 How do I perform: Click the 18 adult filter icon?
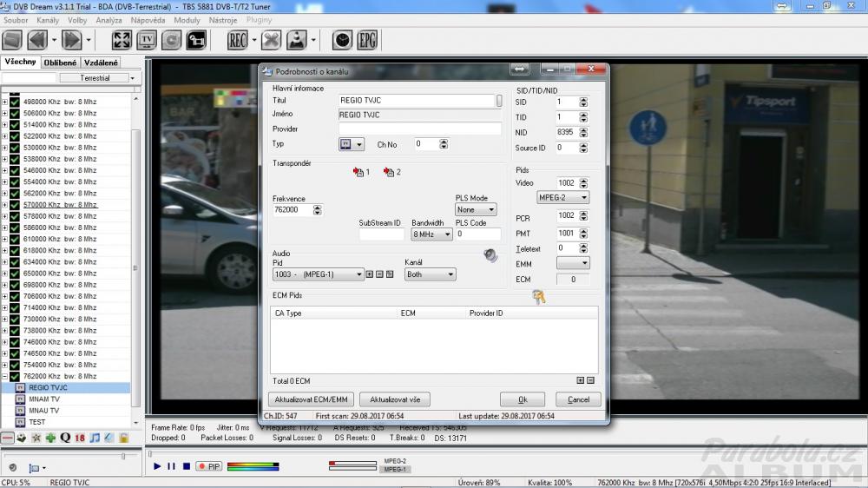click(80, 438)
